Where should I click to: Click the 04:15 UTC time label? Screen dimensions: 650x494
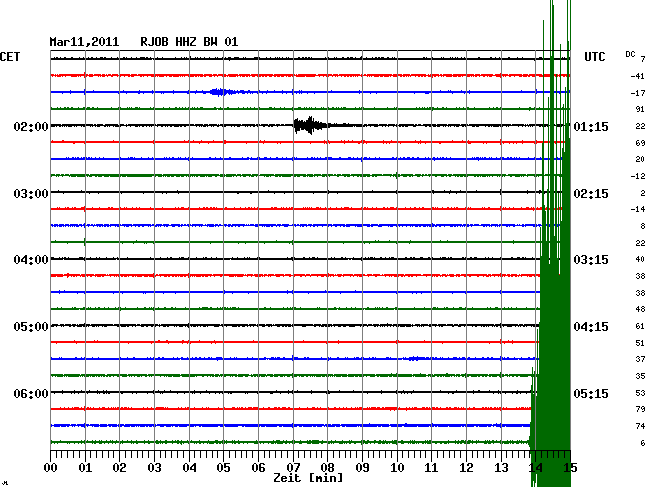pos(591,327)
